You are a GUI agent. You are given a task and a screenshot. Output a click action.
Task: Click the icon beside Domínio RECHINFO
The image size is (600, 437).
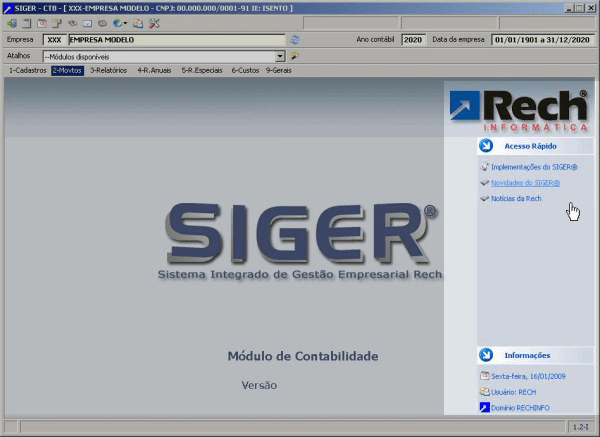click(484, 407)
